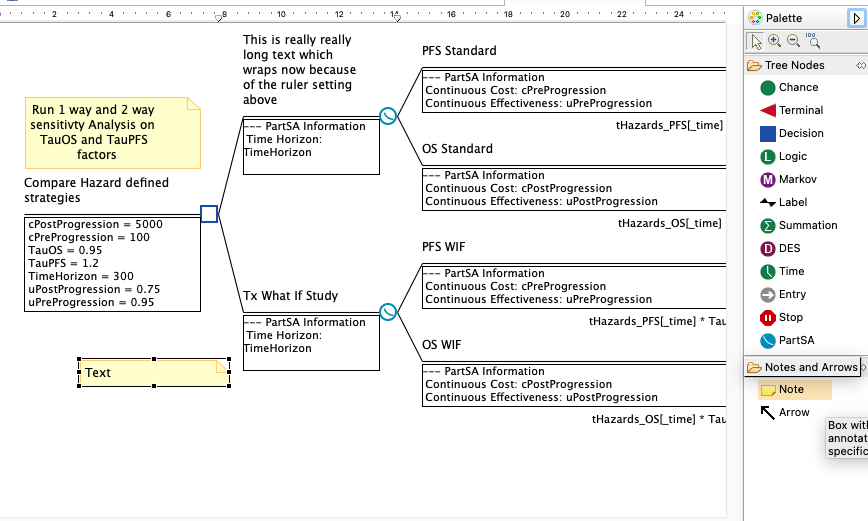The image size is (868, 521).
Task: Pin the Tree Nodes drawer open
Action: tap(860, 66)
